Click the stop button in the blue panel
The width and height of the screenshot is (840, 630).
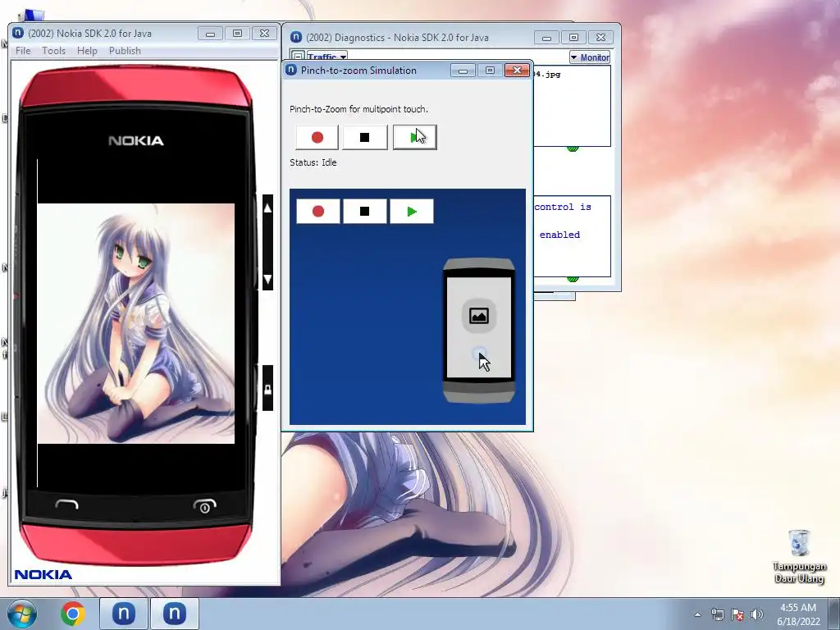(x=365, y=211)
